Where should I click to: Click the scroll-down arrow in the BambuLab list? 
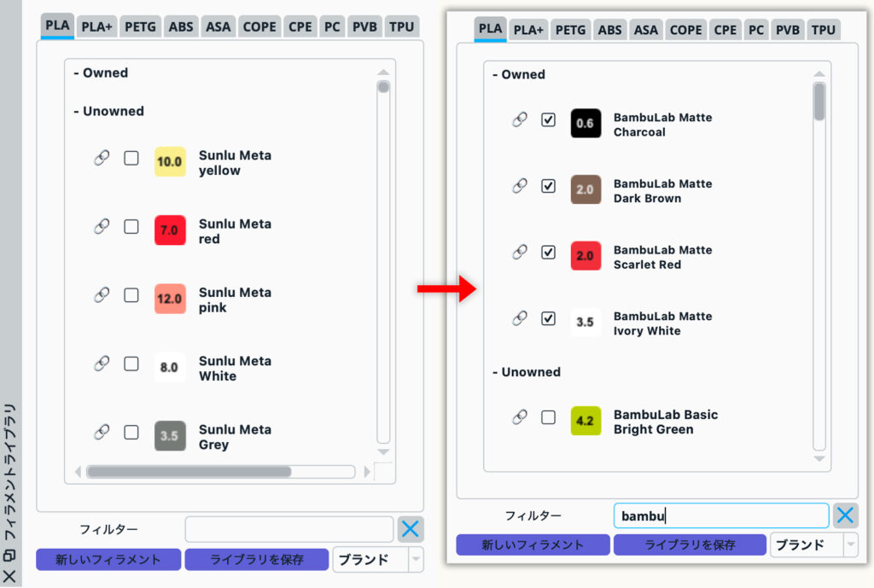coord(819,458)
